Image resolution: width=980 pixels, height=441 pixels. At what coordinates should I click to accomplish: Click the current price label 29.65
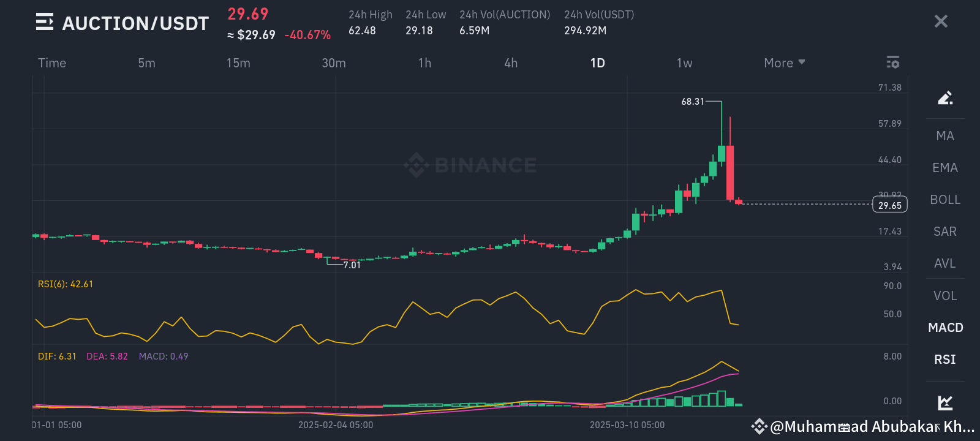(890, 205)
